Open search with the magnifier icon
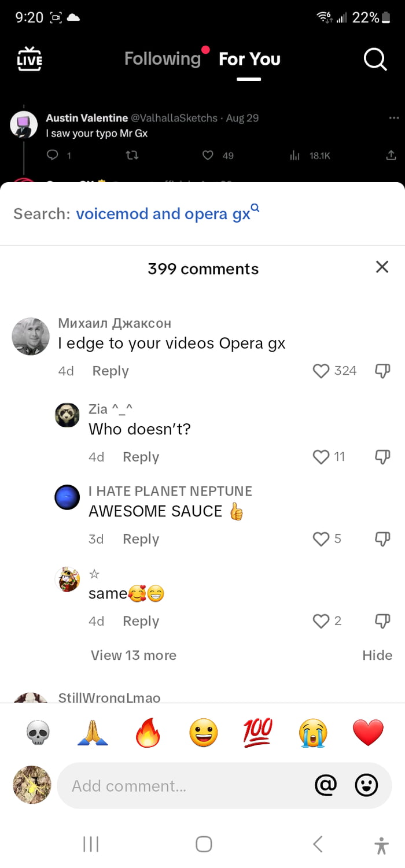This screenshot has height=868, width=405. click(375, 58)
